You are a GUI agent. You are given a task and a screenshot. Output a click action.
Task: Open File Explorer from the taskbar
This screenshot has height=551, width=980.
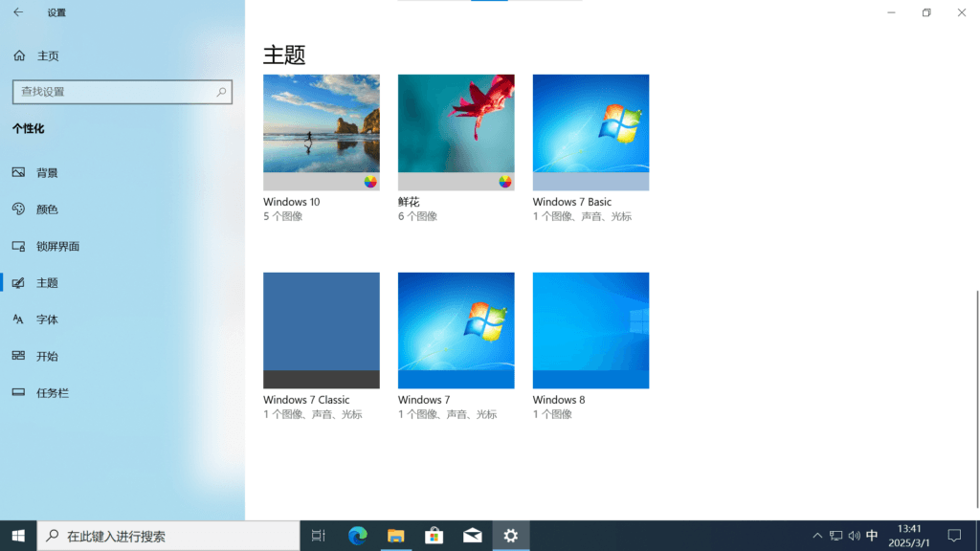coord(395,535)
